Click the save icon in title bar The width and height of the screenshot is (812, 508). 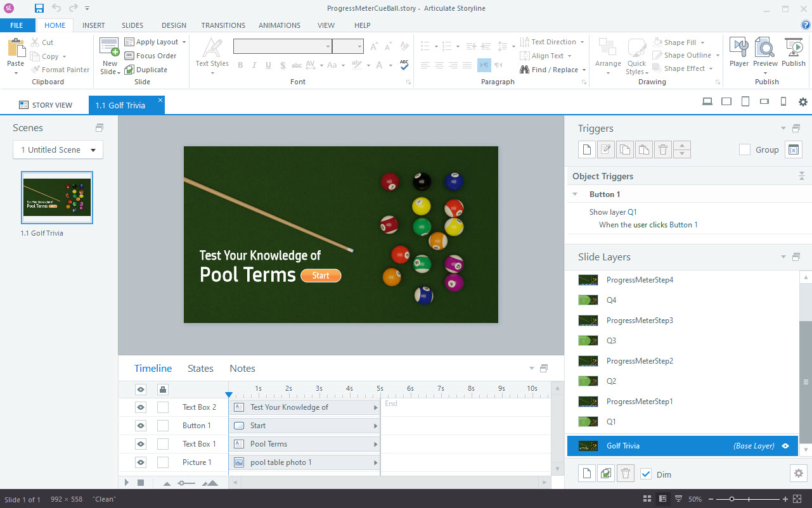click(39, 8)
